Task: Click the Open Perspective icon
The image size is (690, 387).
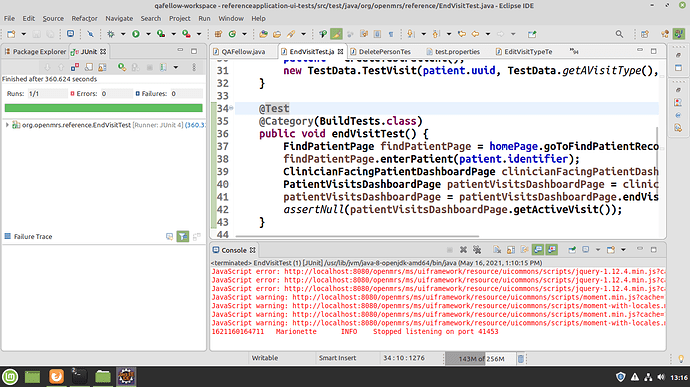Action: [x=645, y=34]
